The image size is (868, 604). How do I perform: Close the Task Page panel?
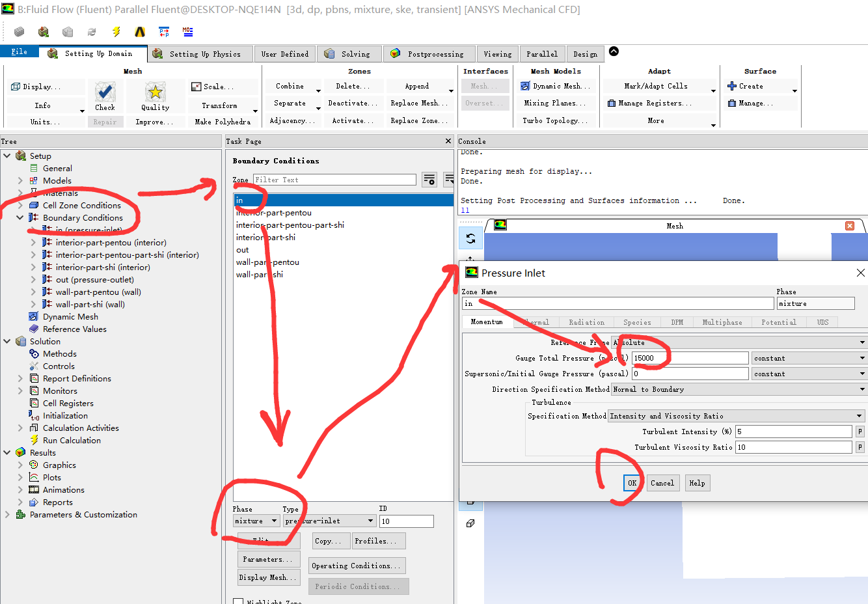point(448,141)
